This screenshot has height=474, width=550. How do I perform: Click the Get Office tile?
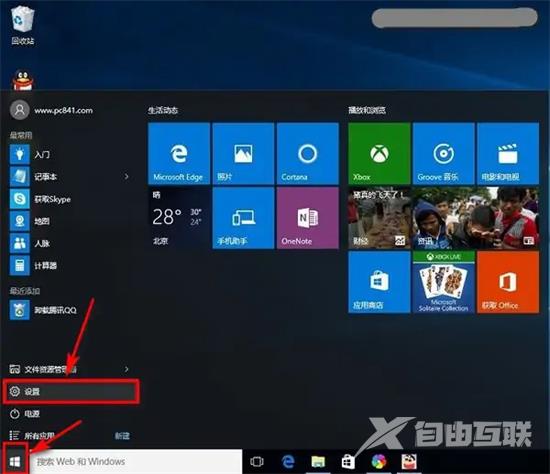tap(508, 282)
